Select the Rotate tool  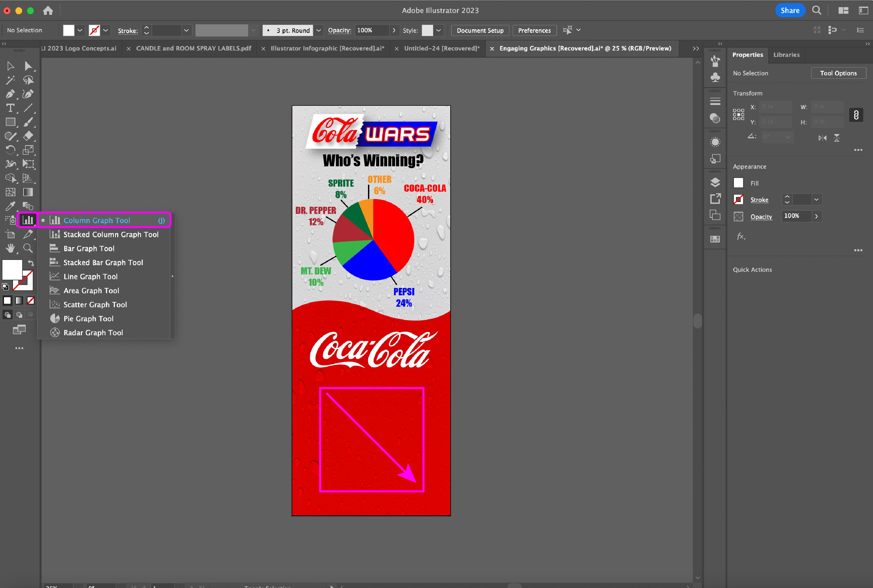coord(10,150)
